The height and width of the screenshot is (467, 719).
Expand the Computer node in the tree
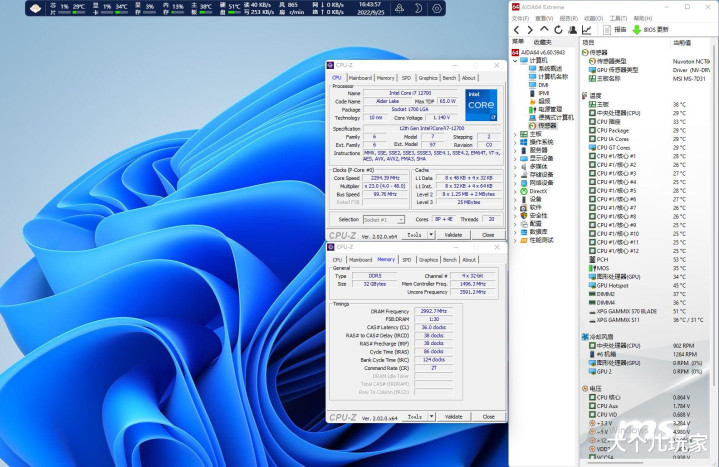515,60
